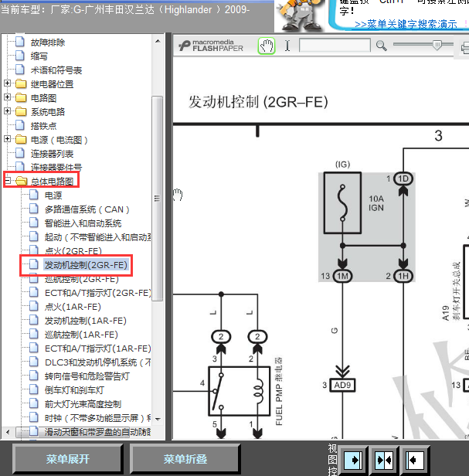Viewport: 469px width, 476px height.
Task: Click the tree scrollbar down arrow
Action: click(158, 419)
